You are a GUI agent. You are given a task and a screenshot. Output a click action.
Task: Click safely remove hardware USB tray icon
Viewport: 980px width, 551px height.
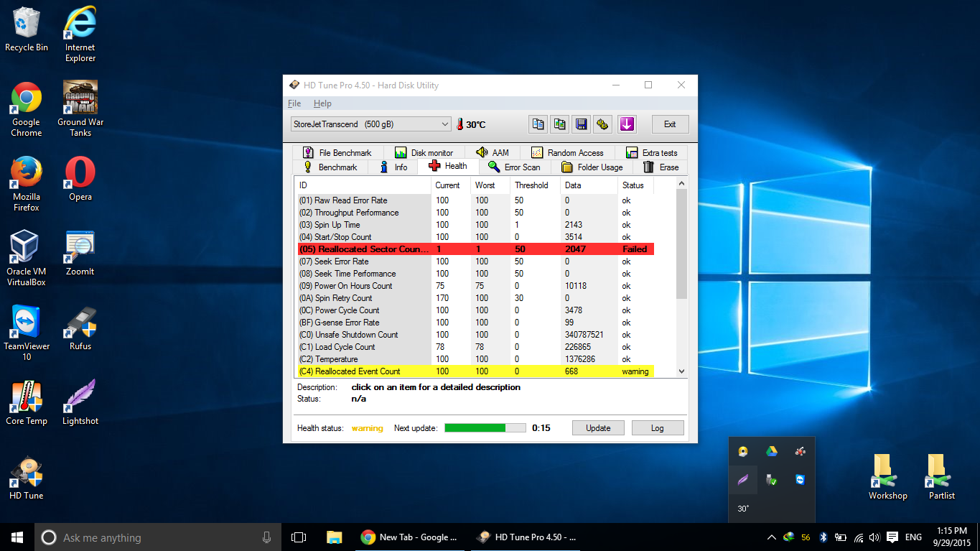tap(771, 479)
